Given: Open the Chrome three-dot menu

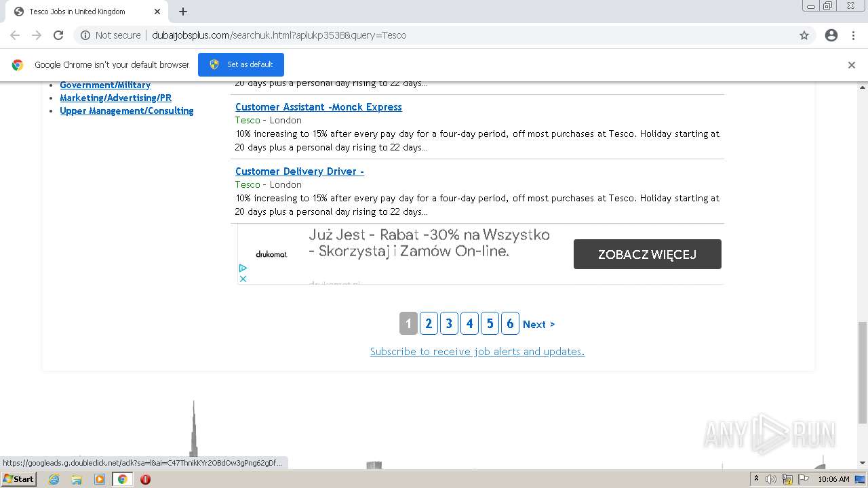Looking at the screenshot, I should (x=853, y=35).
